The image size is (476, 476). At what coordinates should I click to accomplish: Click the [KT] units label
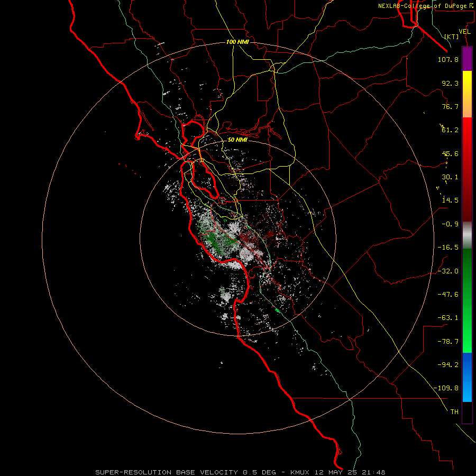tap(452, 36)
